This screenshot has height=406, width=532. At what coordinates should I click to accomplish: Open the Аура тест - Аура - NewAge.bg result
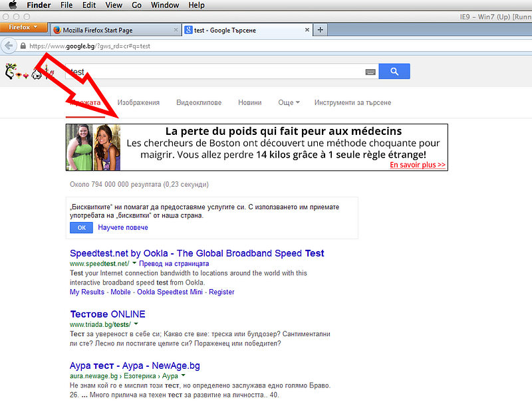click(135, 365)
